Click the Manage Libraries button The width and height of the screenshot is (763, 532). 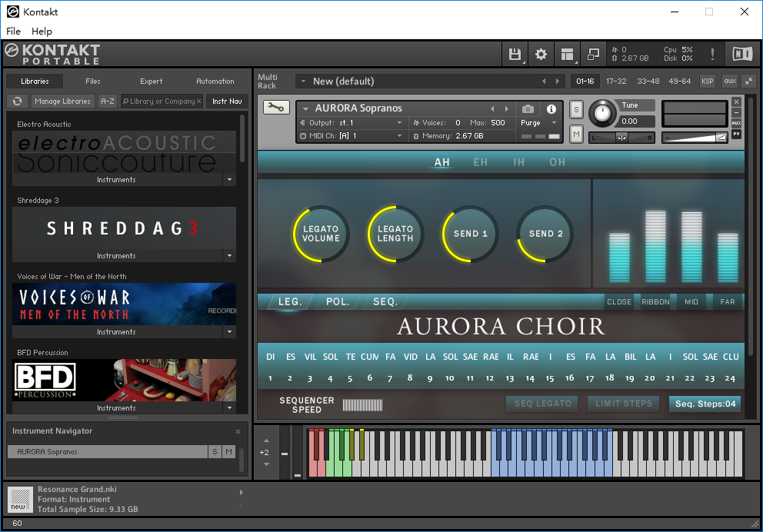pyautogui.click(x=63, y=101)
